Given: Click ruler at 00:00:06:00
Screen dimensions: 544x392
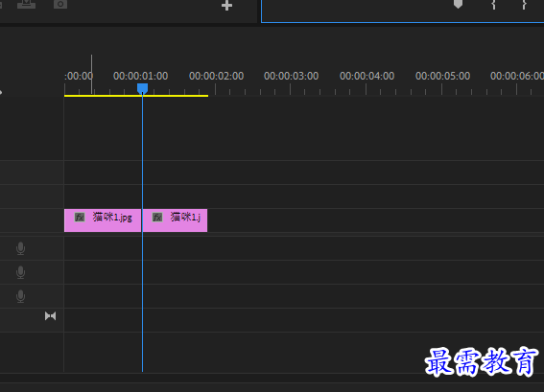Looking at the screenshot, I should pyautogui.click(x=517, y=76).
